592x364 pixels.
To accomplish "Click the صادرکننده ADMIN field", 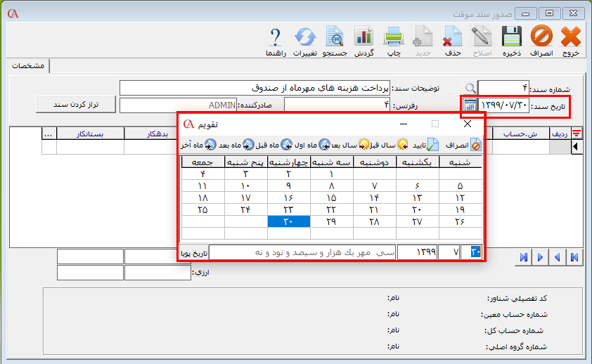I will [178, 105].
